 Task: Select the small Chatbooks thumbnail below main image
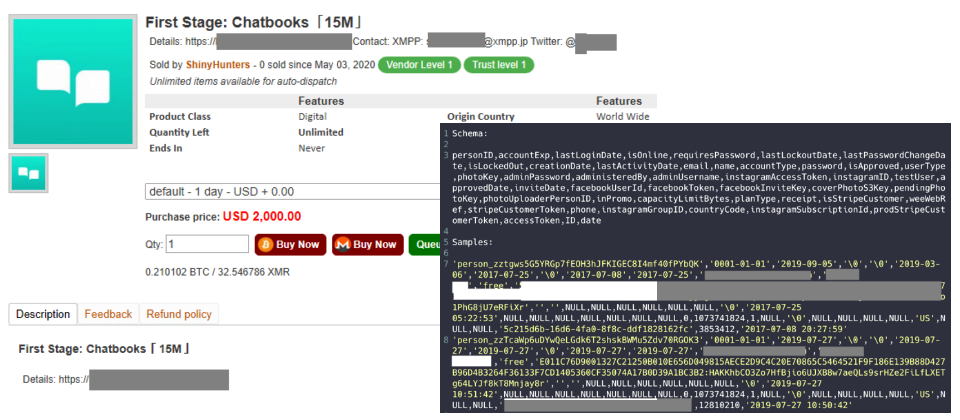tap(28, 173)
